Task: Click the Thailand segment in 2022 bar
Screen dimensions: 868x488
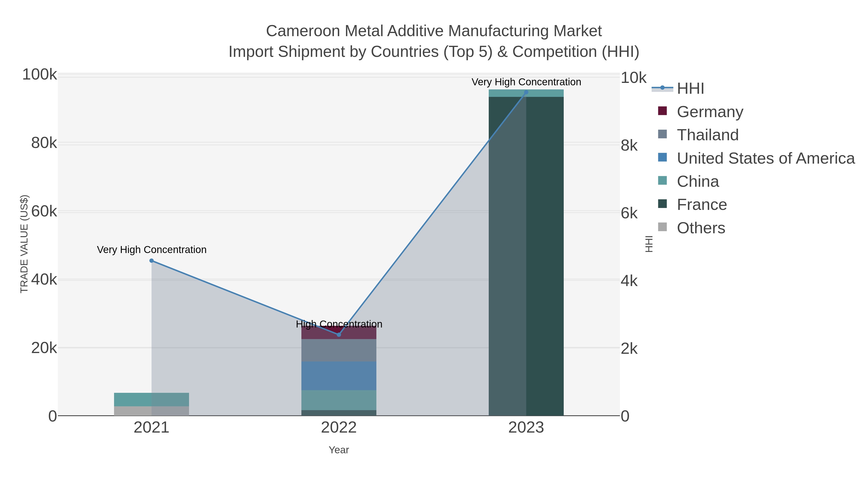Action: click(339, 350)
